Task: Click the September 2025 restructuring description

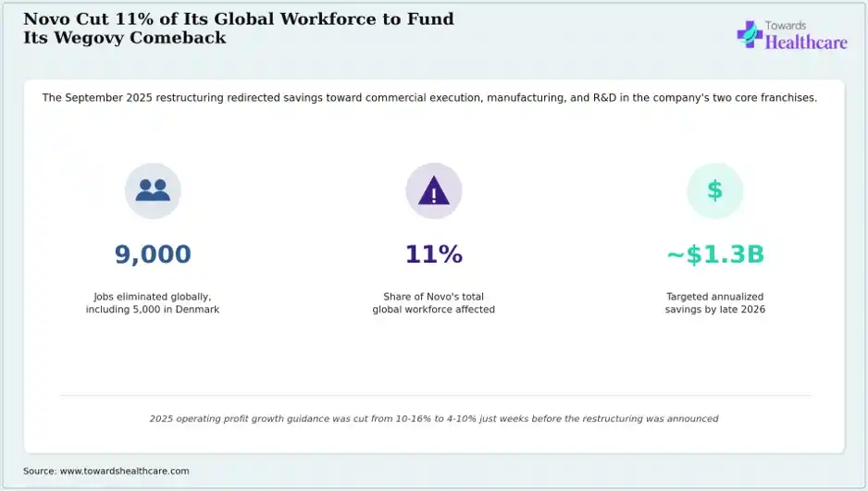Action: click(429, 98)
